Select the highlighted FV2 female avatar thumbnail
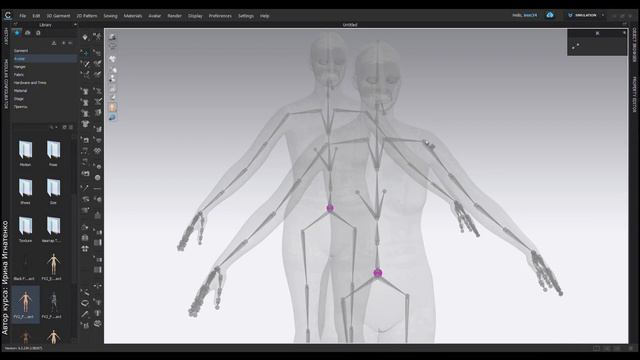640x360 pixels. tap(25, 304)
